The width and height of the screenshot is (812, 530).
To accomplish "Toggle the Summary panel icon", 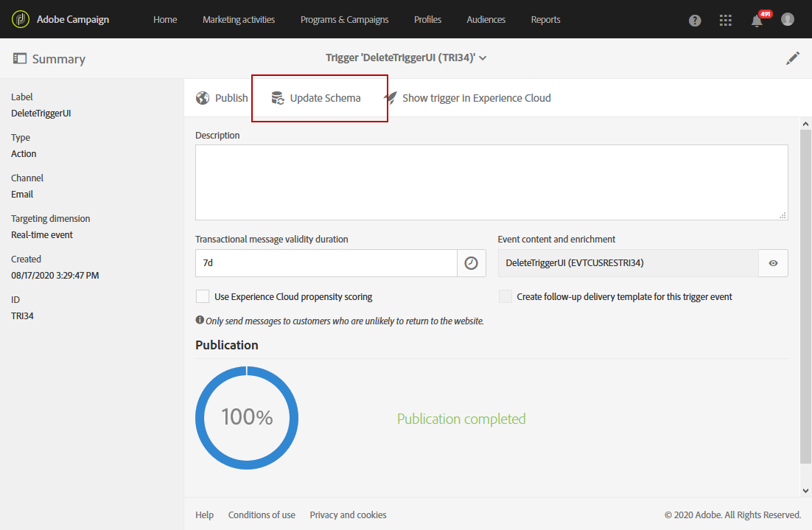I will point(20,58).
